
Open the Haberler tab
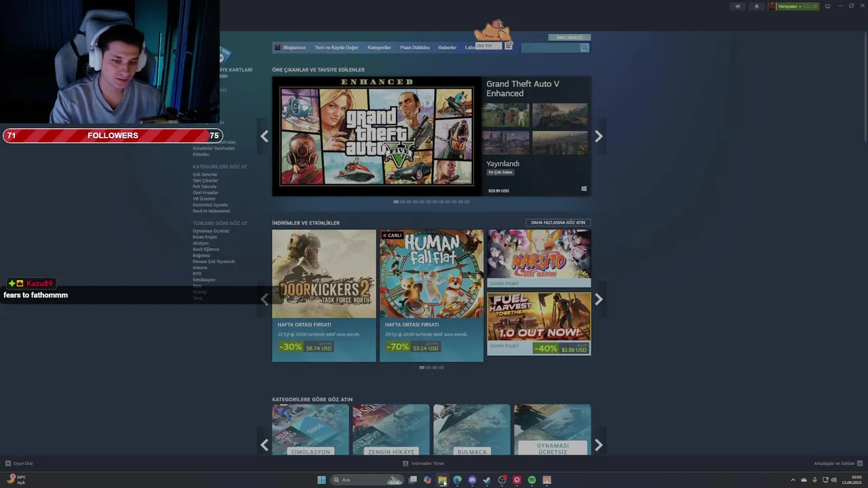[447, 47]
